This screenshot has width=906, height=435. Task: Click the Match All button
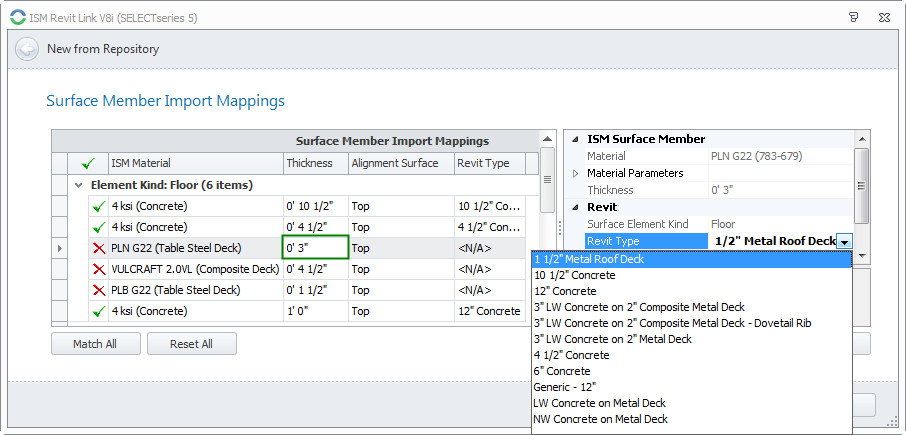click(95, 344)
